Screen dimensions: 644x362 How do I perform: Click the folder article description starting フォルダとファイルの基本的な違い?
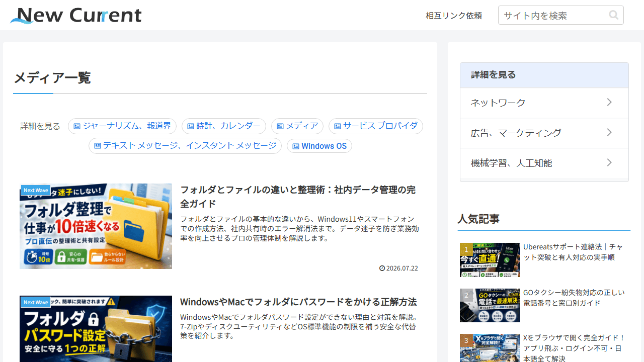[x=299, y=229]
